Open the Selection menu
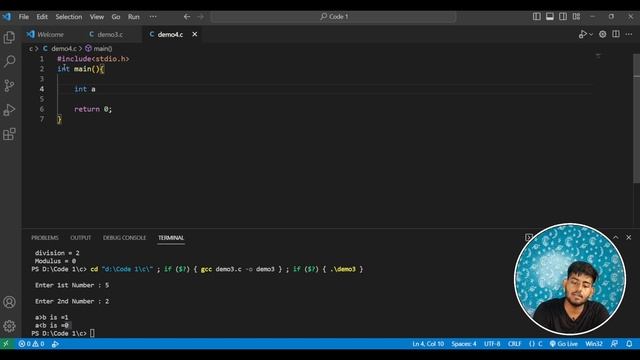Screen dimensions: 640x360 tap(69, 17)
